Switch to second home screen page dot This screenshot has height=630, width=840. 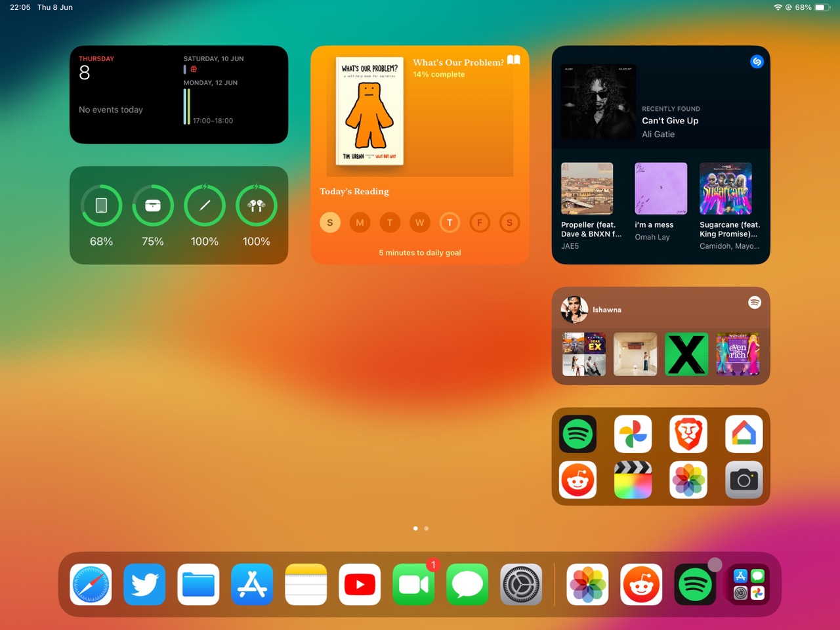pyautogui.click(x=427, y=528)
